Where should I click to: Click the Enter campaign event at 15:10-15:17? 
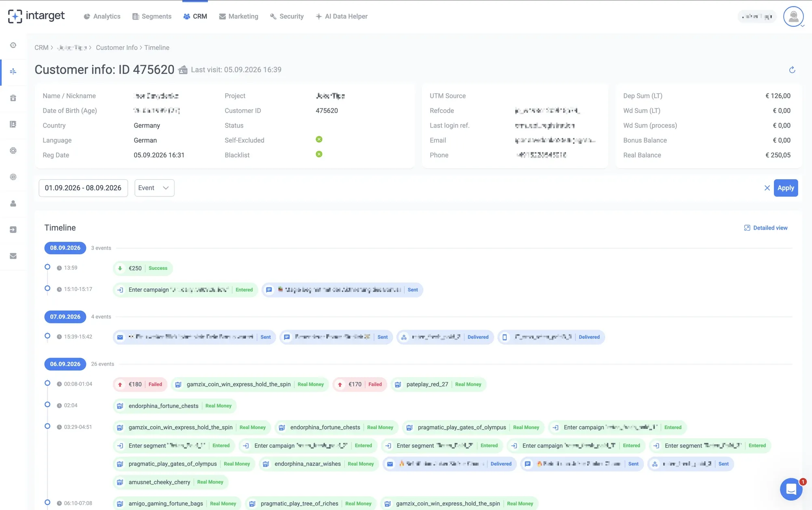(185, 290)
